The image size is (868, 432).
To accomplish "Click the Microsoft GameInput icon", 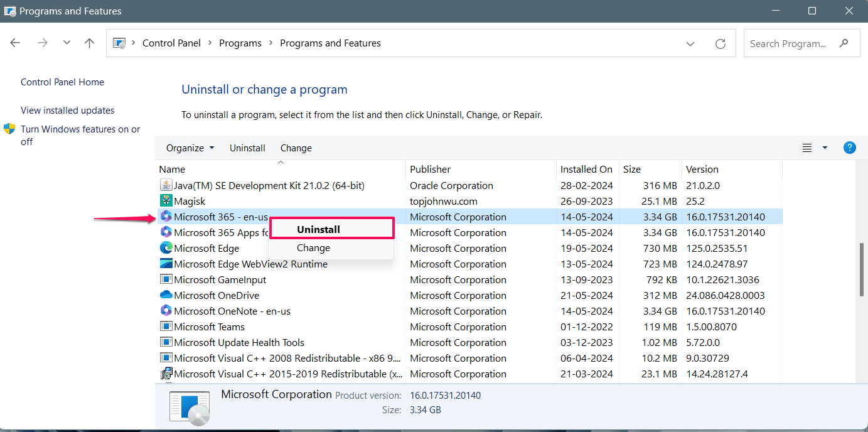I will coord(166,279).
